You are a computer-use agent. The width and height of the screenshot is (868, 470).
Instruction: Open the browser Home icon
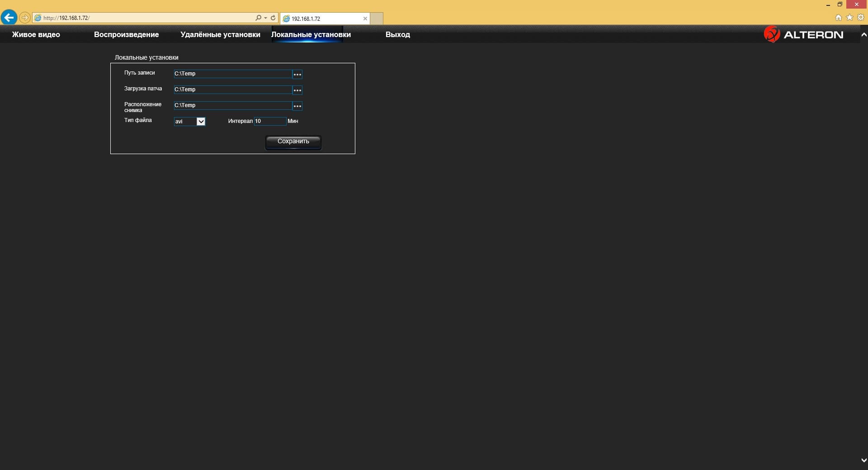pos(839,18)
